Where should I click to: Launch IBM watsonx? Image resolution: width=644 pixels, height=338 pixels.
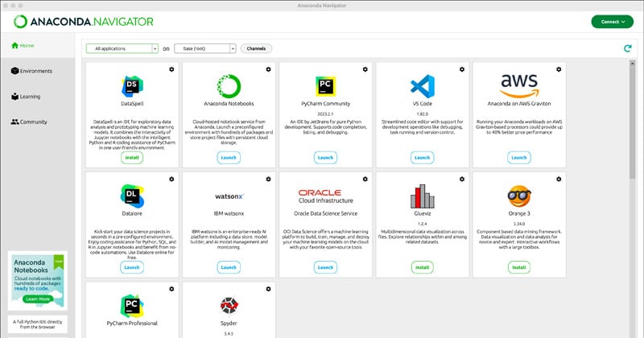click(229, 267)
